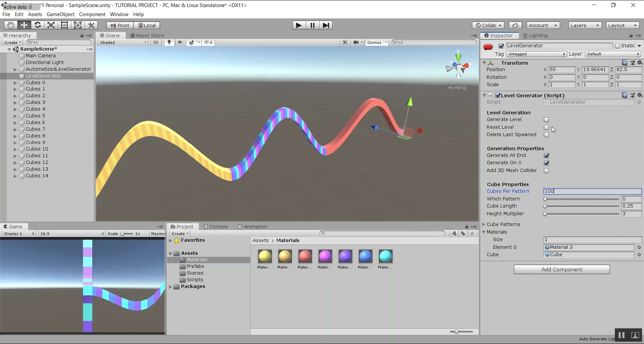644x344 pixels.
Task: Toggle scene lighting bulb icon
Action: pyautogui.click(x=169, y=42)
